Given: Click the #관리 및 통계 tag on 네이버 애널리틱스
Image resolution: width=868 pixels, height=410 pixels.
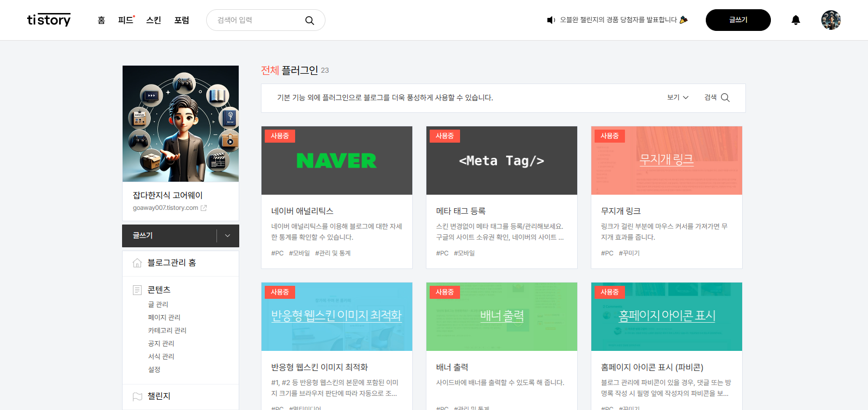Looking at the screenshot, I should (x=333, y=253).
